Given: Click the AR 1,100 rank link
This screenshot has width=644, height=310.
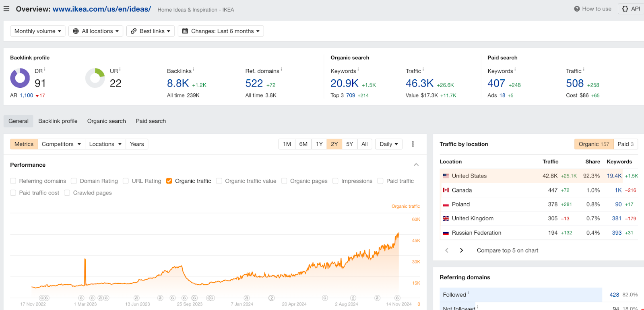Looking at the screenshot, I should [x=27, y=95].
